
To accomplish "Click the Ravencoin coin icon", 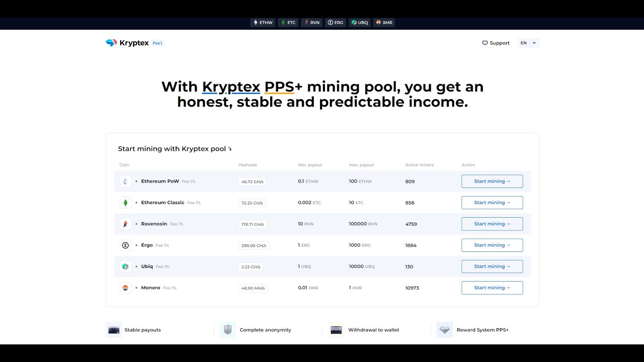I will 125,224.
